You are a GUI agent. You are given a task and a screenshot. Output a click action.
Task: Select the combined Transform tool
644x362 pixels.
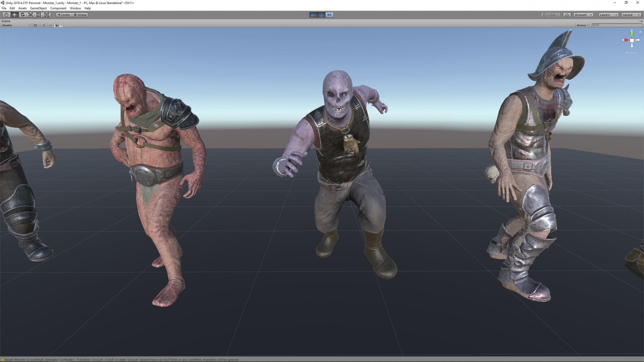click(47, 15)
